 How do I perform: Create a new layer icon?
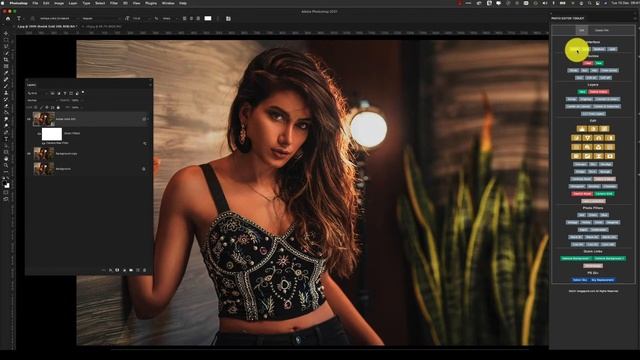138,270
